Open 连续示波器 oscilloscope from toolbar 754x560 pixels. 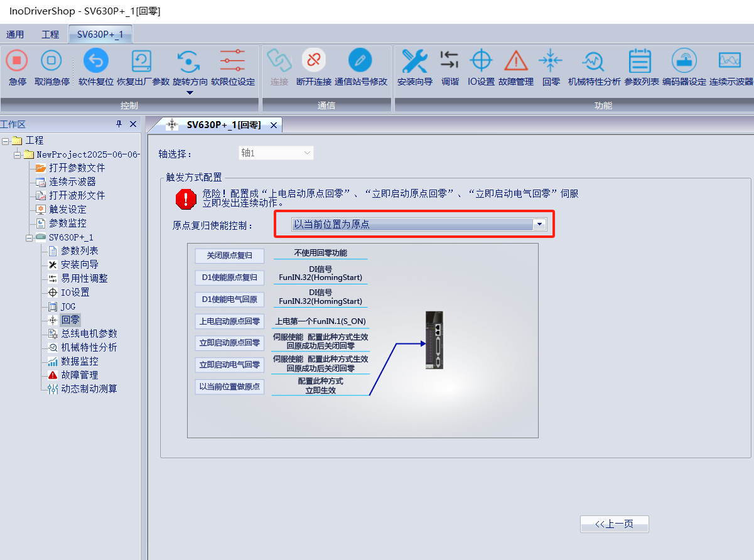tap(731, 62)
